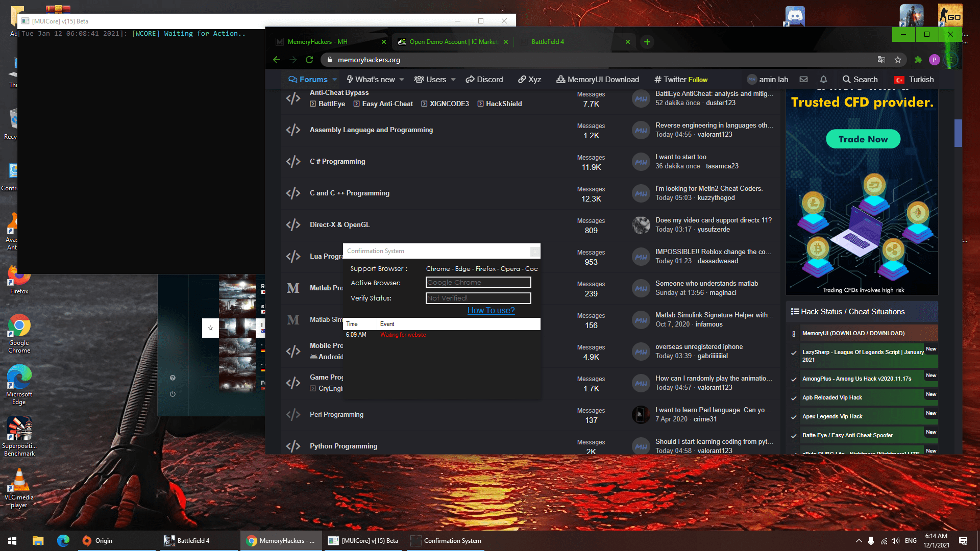980x551 pixels.
Task: Switch language to Turkish
Action: pos(914,80)
